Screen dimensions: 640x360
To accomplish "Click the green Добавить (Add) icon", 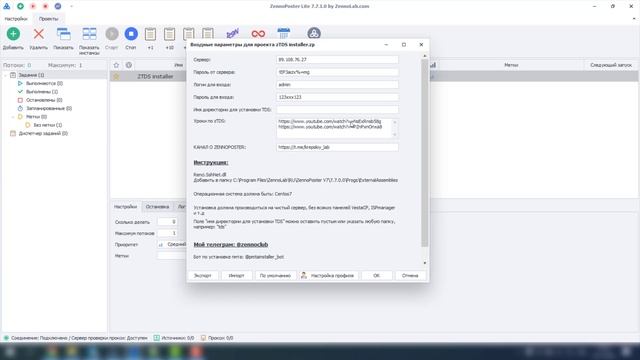I will [x=13, y=34].
